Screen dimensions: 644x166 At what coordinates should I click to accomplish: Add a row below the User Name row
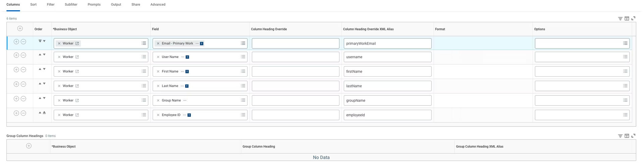click(x=16, y=55)
